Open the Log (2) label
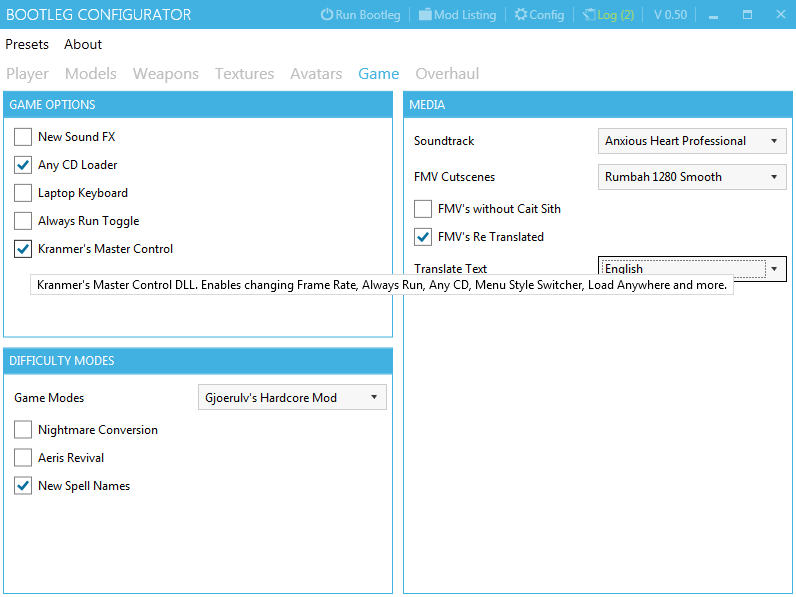The image size is (796, 597). (616, 15)
